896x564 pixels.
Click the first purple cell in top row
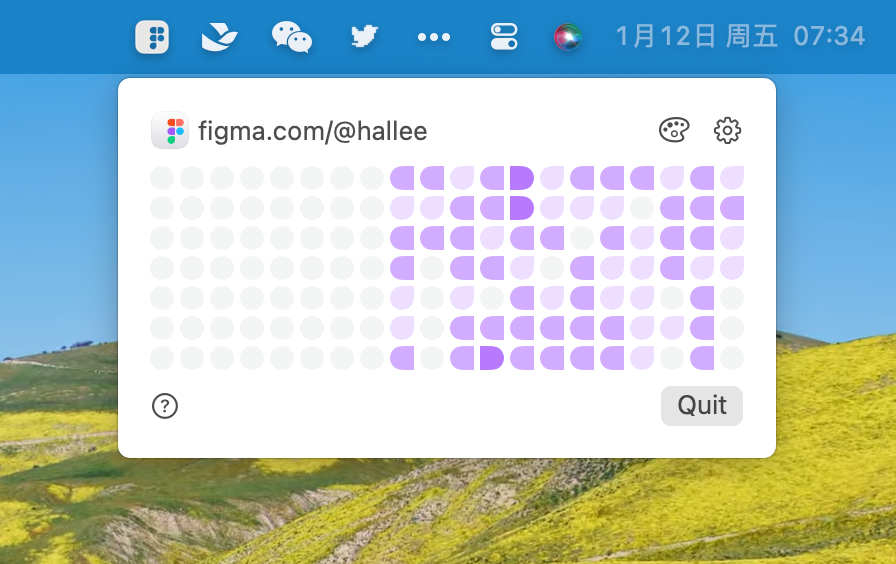(402, 178)
